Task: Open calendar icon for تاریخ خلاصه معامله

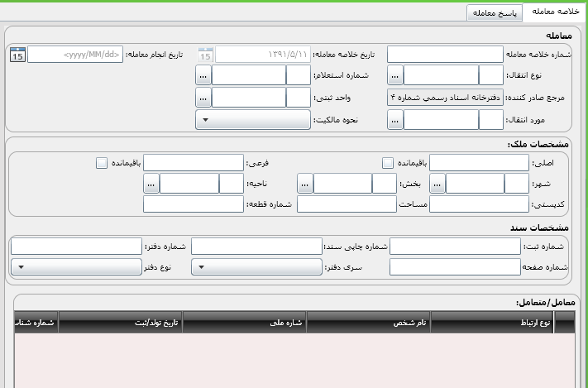Action: point(205,55)
